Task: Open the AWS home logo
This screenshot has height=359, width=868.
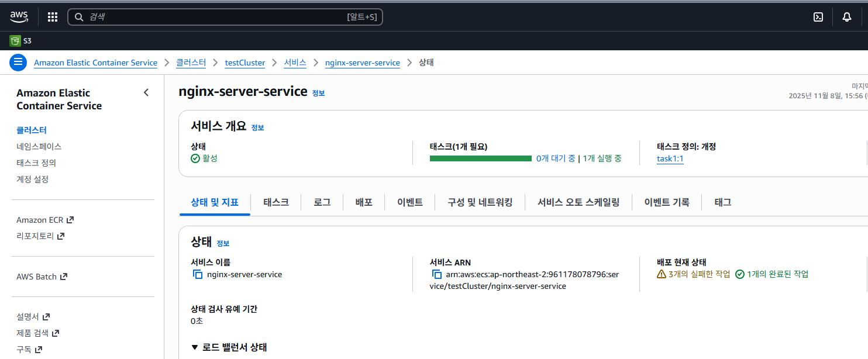Action: [x=19, y=17]
